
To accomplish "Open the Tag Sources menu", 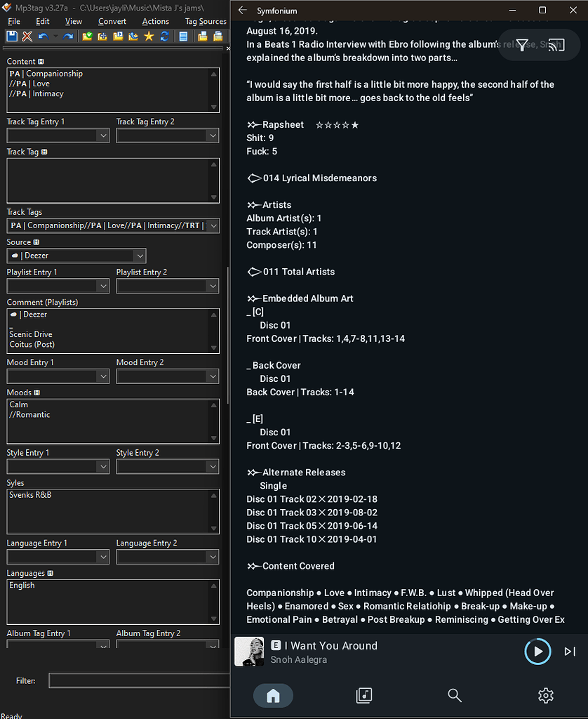I will point(206,21).
